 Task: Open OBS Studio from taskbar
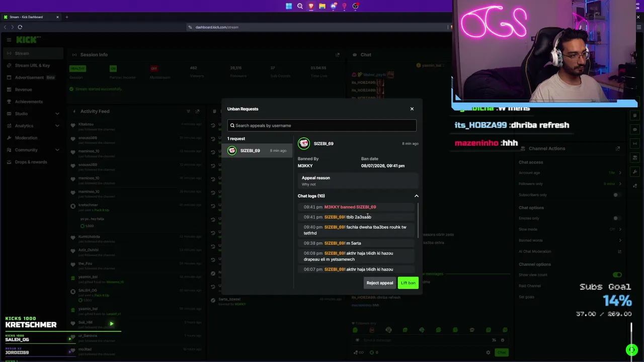tap(355, 6)
